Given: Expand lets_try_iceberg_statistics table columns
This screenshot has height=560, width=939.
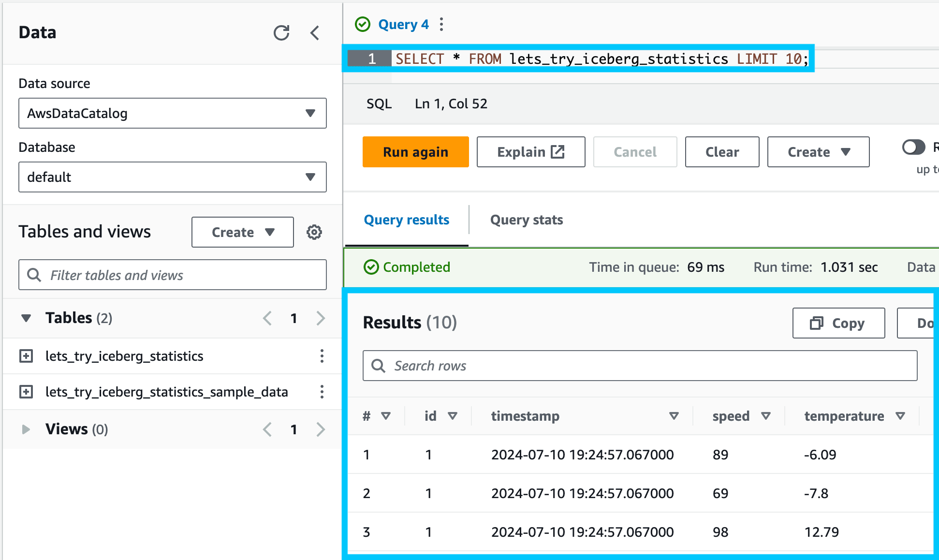Looking at the screenshot, I should click(26, 356).
